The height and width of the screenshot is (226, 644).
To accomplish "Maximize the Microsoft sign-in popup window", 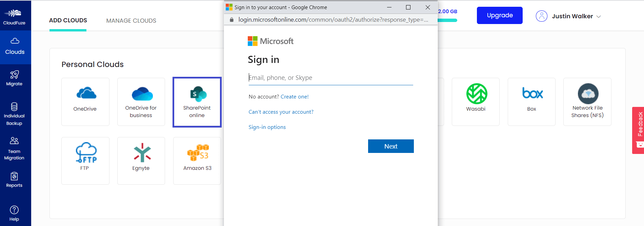I will [x=408, y=7].
